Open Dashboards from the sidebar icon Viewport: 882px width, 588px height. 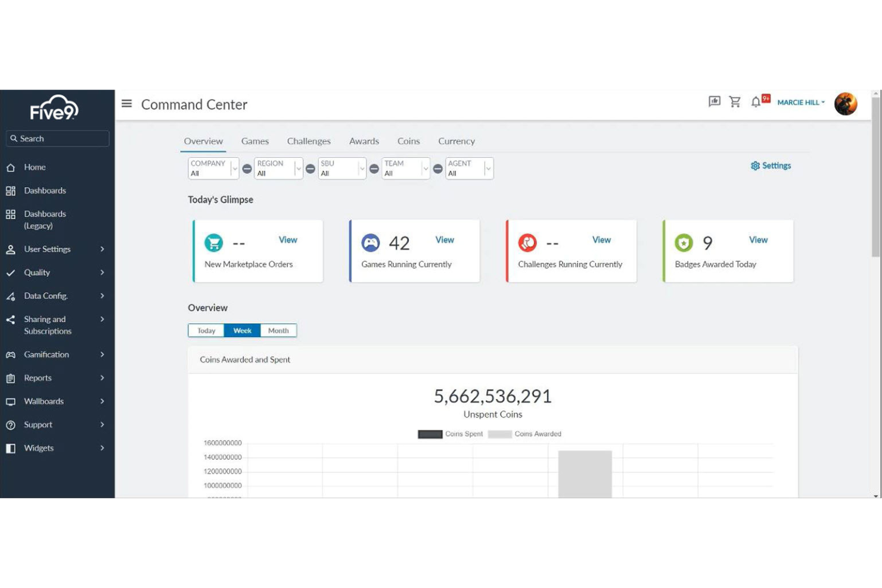click(x=11, y=191)
